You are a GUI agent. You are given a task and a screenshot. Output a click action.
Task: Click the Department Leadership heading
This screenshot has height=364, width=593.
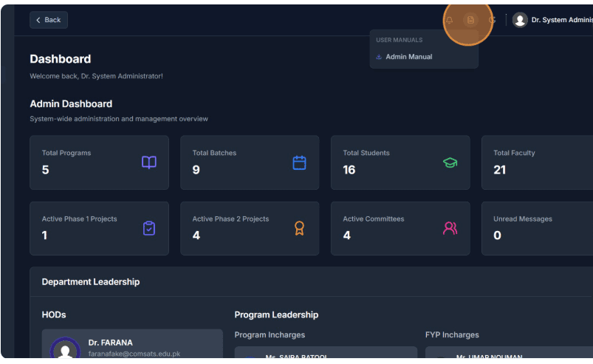point(91,282)
